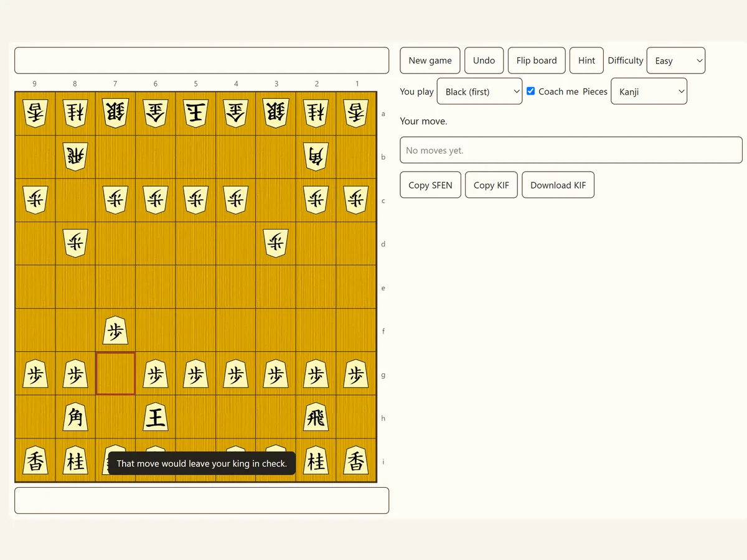Select the black rook on square 2h
Screen dimensions: 747x560
pos(316,418)
